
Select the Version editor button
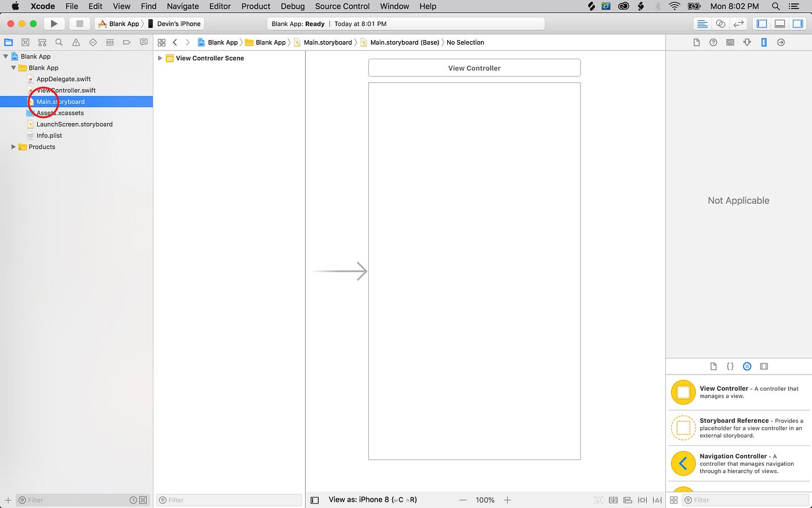(738, 24)
